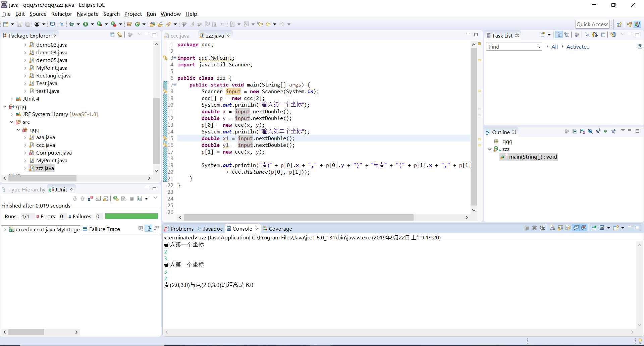Switch to Coverage tab
This screenshot has height=346, width=644.
(277, 229)
